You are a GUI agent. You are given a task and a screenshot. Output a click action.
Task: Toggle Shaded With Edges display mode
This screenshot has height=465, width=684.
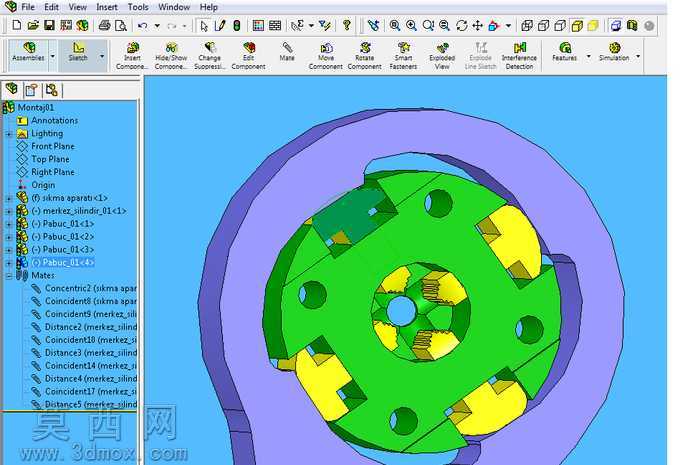click(x=577, y=26)
